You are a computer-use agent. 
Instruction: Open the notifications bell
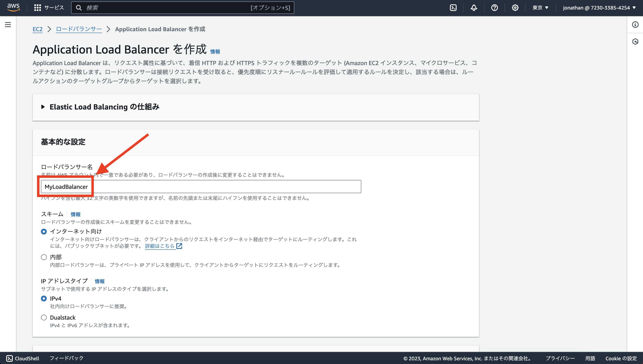pyautogui.click(x=474, y=7)
